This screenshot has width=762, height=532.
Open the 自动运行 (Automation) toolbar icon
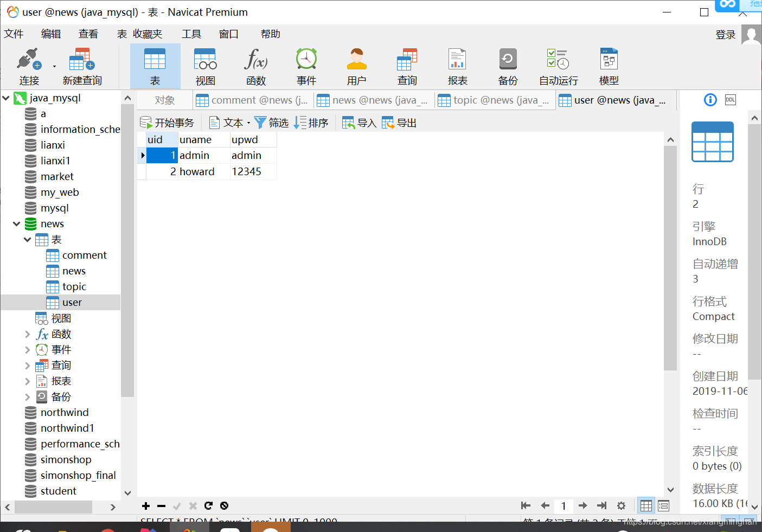(x=559, y=66)
